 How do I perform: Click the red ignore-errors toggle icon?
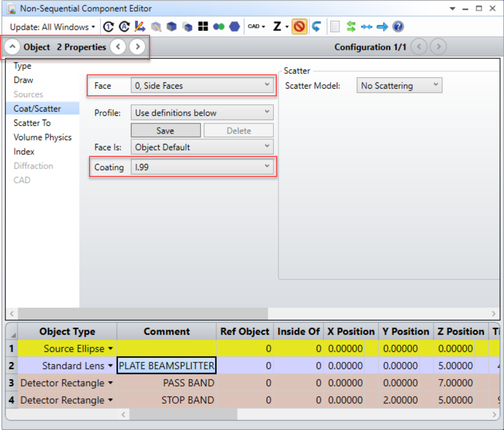(x=299, y=27)
